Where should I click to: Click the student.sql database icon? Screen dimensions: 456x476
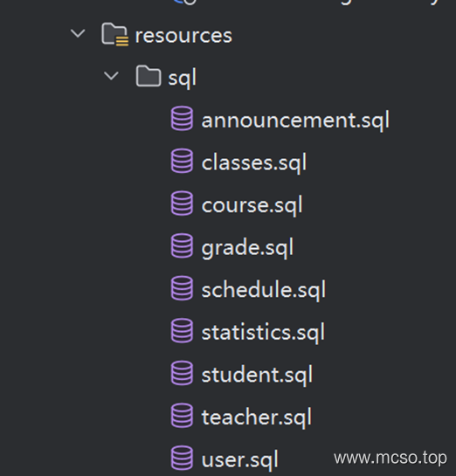coord(182,373)
